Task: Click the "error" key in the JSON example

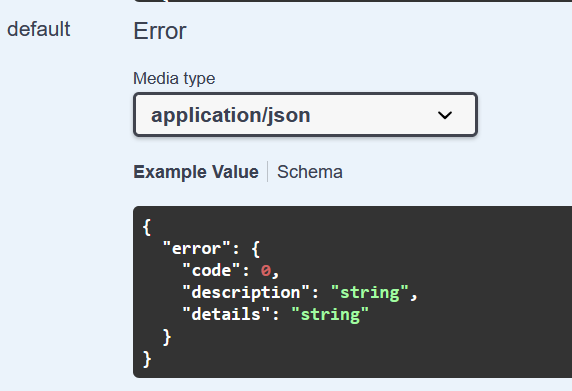Action: pos(197,249)
